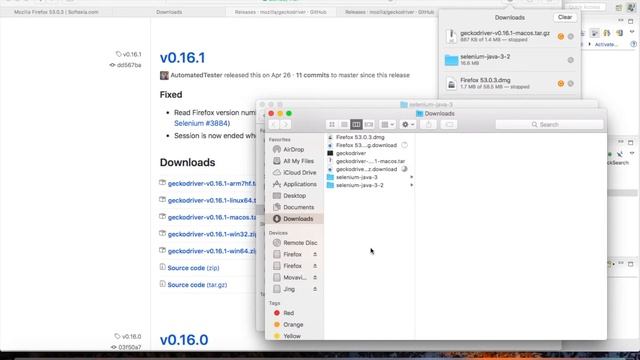Viewport: 640px width, 360px height.
Task: Open the Finder arrange-by dropdown
Action: point(387,124)
